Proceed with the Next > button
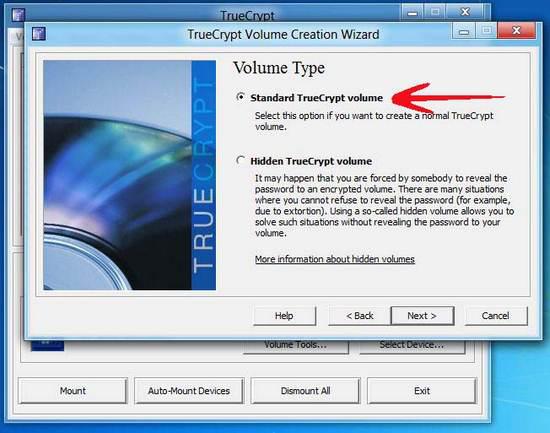550x433 pixels. click(422, 316)
